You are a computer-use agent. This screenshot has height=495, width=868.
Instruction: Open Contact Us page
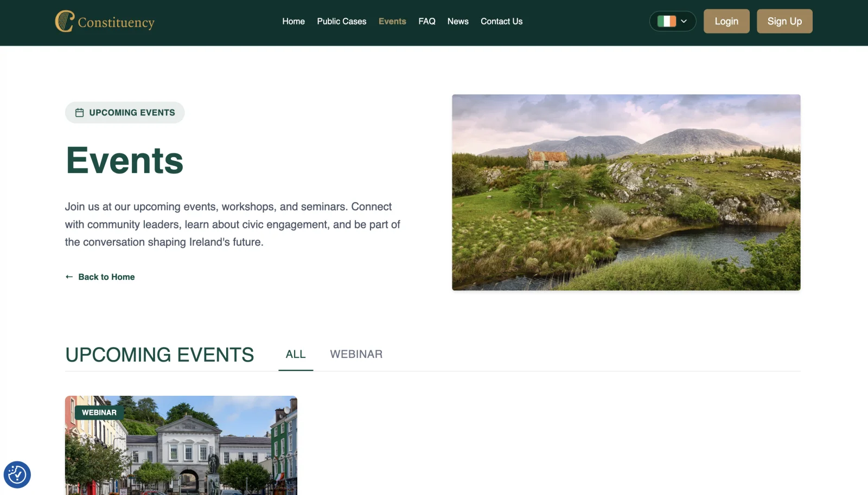(502, 21)
